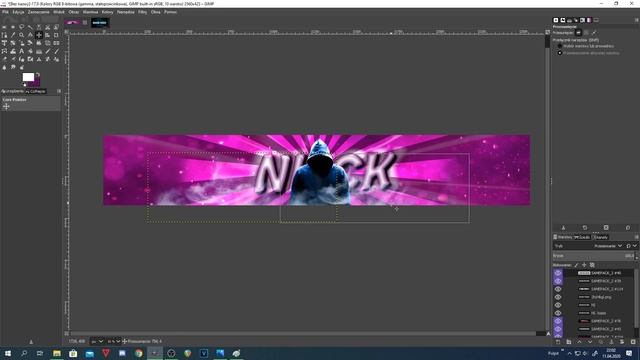Restore tool preset button
This screenshot has width=640, height=360.
[x=584, y=228]
